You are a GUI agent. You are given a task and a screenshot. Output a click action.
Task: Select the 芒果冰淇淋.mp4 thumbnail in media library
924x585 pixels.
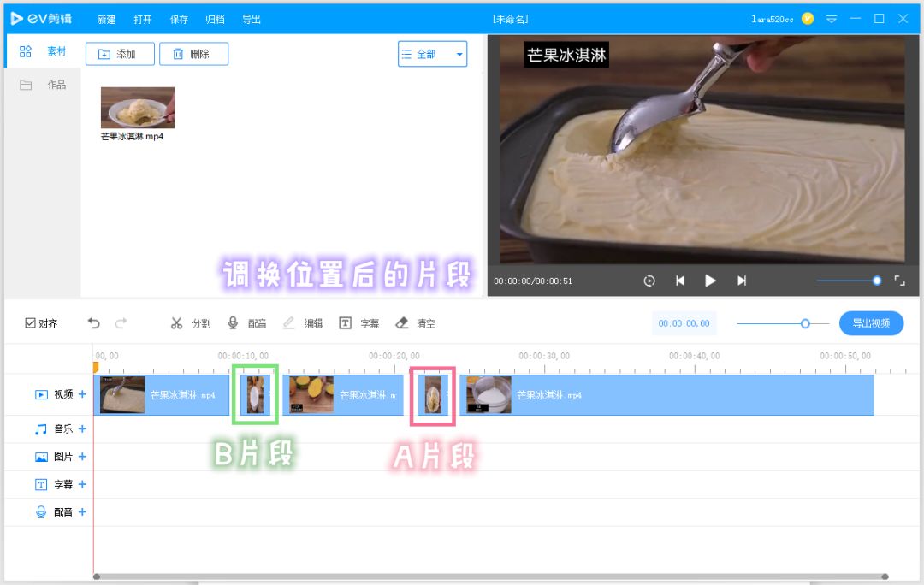pos(138,107)
